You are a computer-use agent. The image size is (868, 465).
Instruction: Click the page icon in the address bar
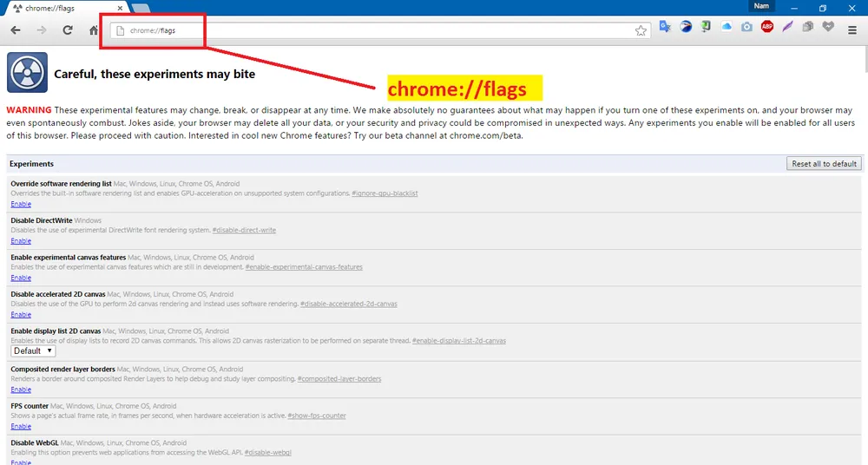[120, 30]
